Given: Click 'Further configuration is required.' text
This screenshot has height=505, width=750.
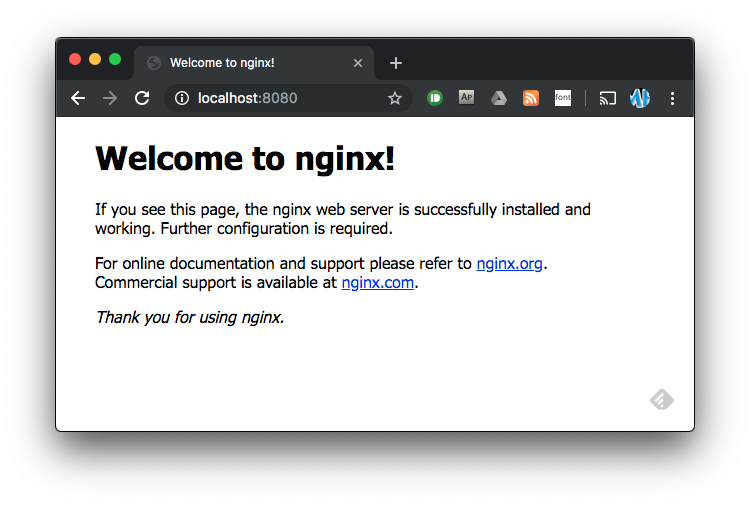Looking at the screenshot, I should pyautogui.click(x=276, y=229).
